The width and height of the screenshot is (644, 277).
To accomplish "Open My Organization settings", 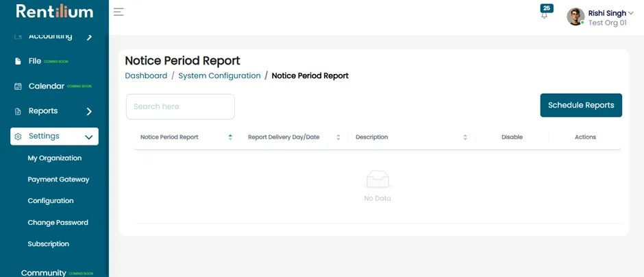I will pyautogui.click(x=55, y=158).
